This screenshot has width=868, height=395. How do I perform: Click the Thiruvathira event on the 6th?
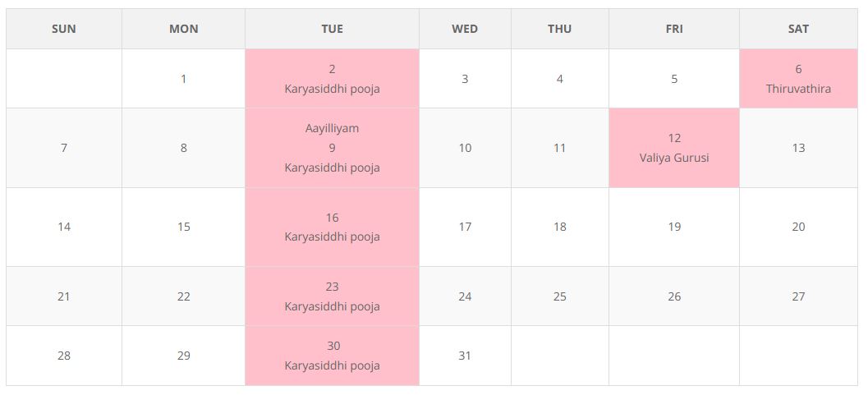click(x=798, y=89)
